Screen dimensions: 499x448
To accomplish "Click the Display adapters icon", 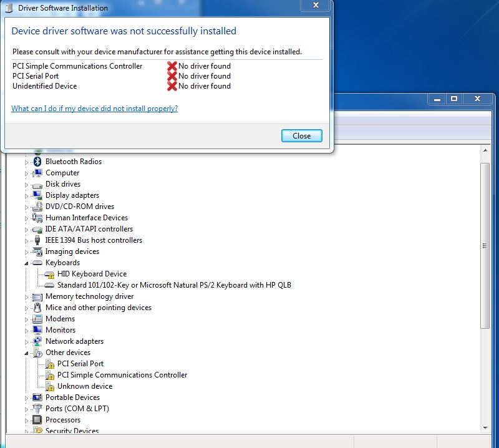I will pyautogui.click(x=37, y=195).
